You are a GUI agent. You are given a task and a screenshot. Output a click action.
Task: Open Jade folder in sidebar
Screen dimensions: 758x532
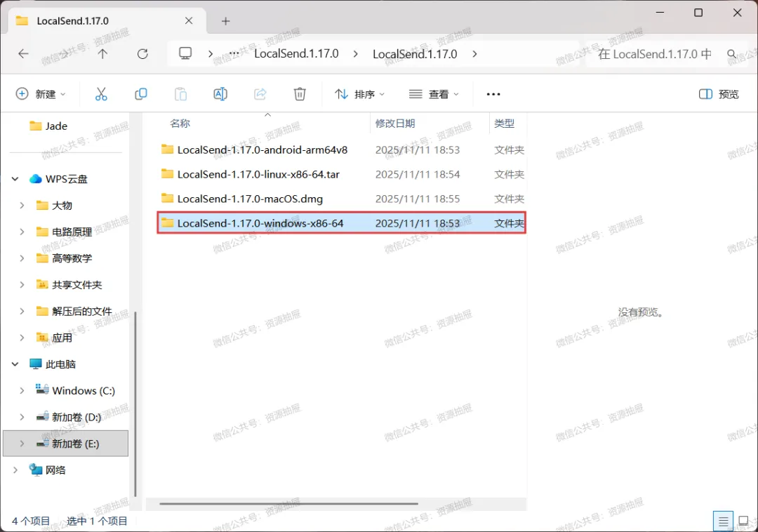click(48, 126)
